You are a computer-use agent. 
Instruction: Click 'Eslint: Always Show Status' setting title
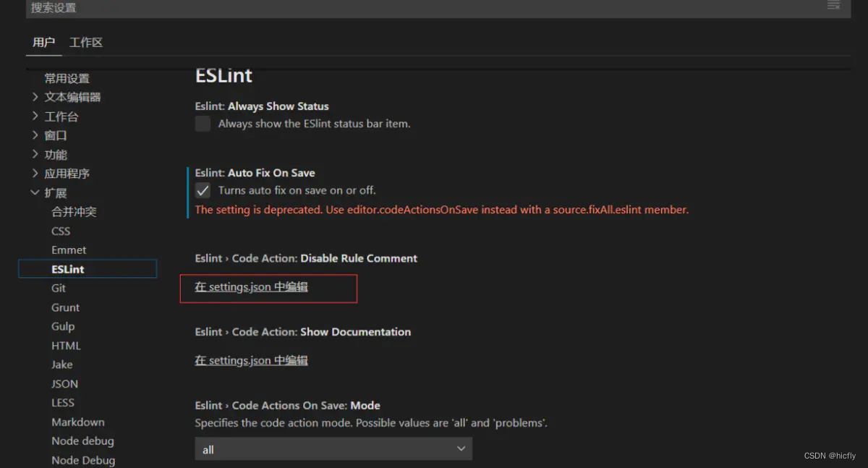262,106
